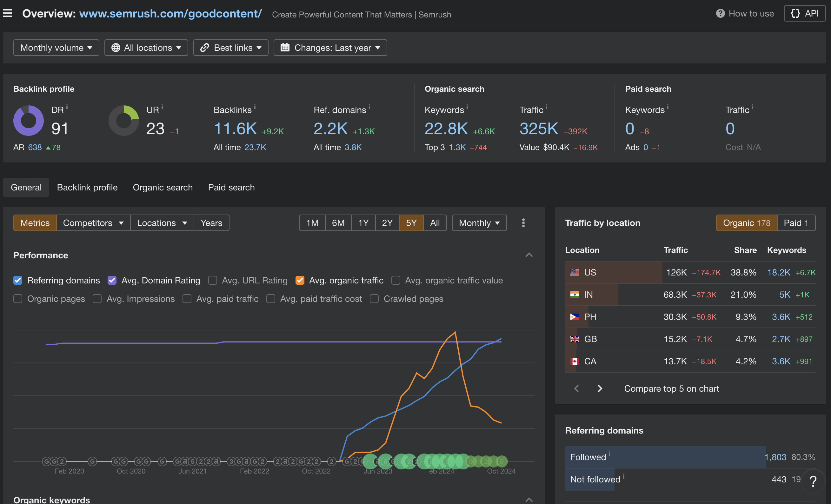Enable Avg. paid traffic checkbox

(187, 299)
